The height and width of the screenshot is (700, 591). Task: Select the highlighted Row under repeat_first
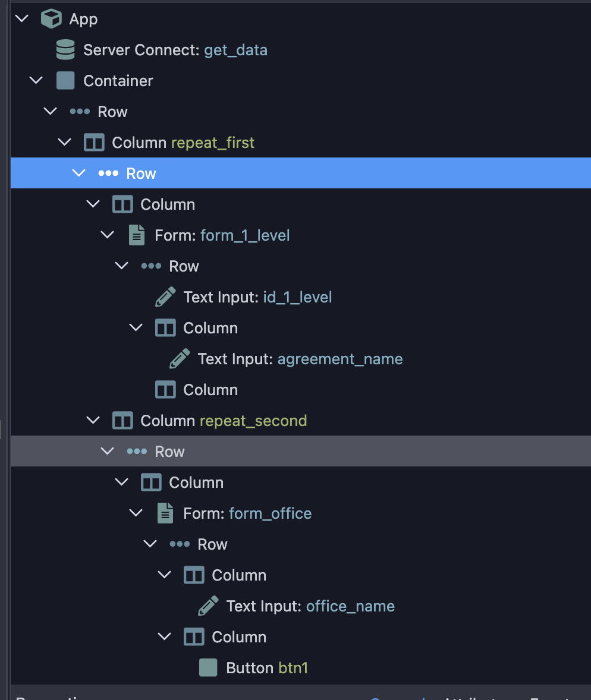click(141, 173)
